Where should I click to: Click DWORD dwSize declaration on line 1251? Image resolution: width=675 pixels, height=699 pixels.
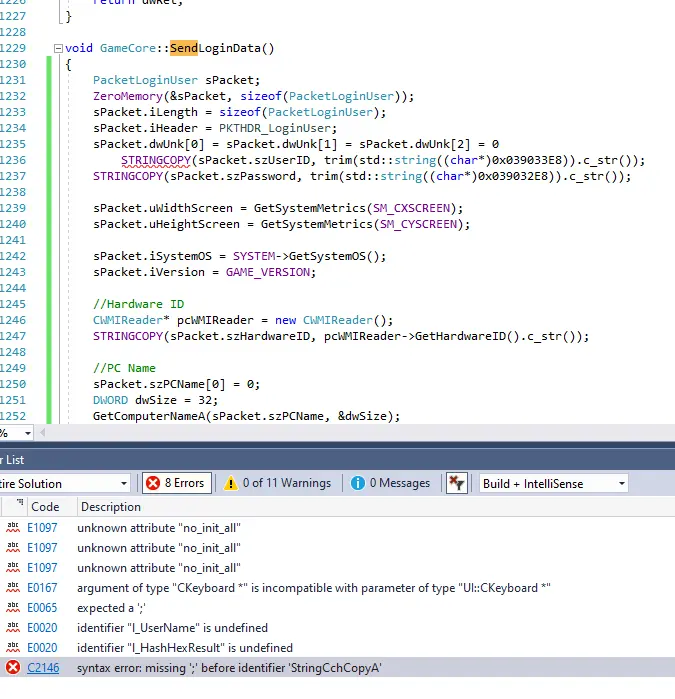pos(154,400)
